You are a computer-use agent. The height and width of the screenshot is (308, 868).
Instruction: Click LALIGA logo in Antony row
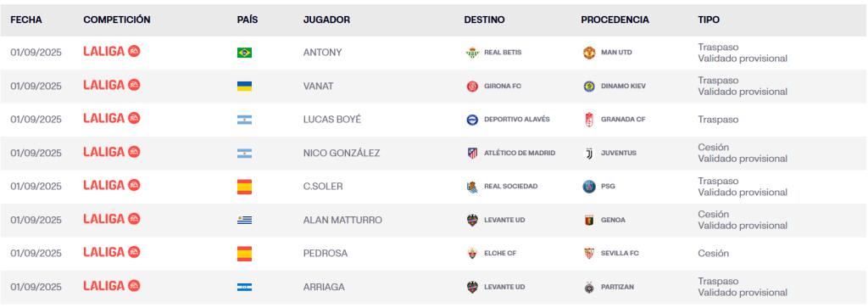pos(112,52)
